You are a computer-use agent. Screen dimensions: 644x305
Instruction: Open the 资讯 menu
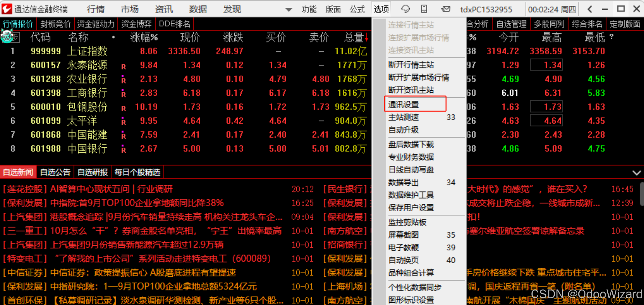164,9
